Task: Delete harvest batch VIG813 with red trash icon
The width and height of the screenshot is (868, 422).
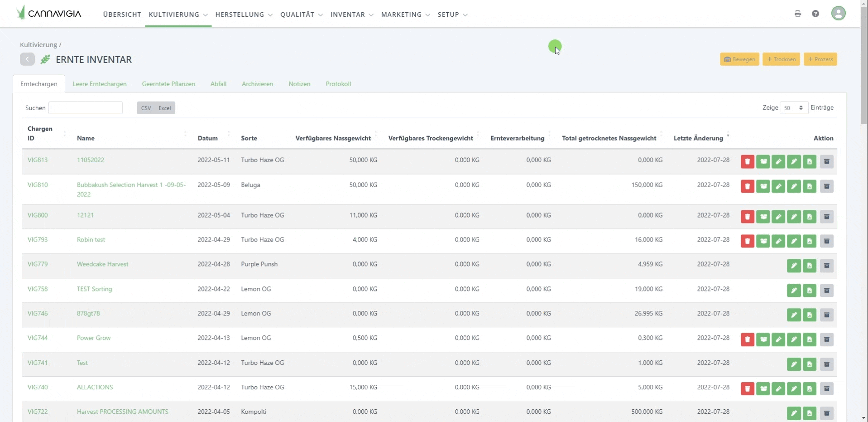Action: pos(747,161)
